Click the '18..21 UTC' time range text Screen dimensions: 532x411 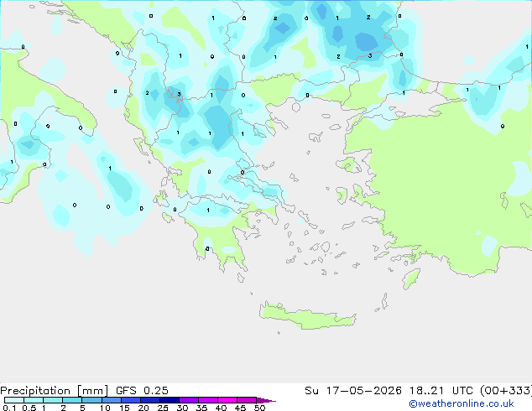coord(441,391)
